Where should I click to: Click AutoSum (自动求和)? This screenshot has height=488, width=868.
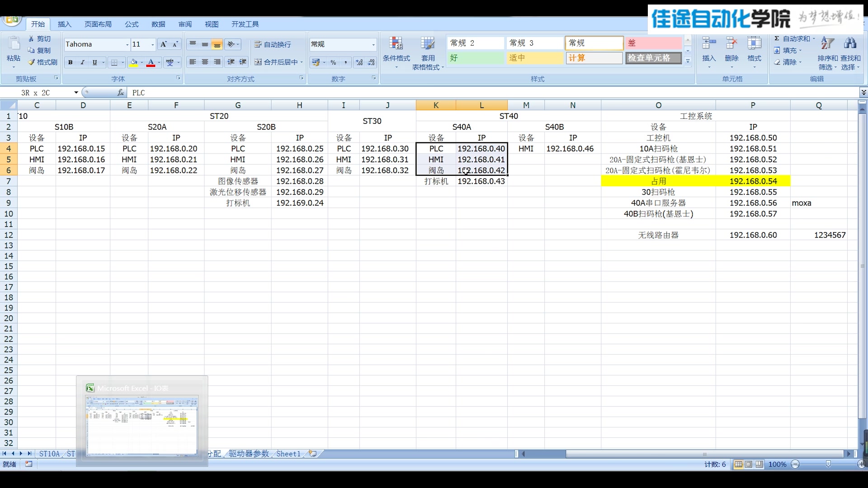[792, 39]
